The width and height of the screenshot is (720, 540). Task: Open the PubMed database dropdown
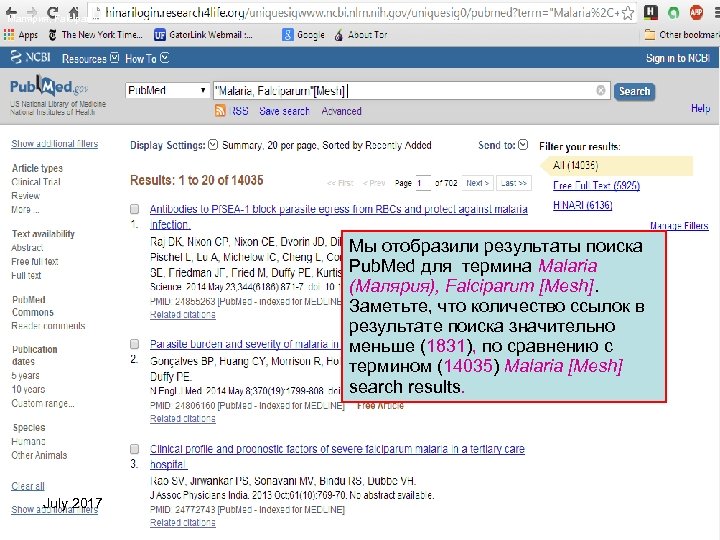pos(167,90)
